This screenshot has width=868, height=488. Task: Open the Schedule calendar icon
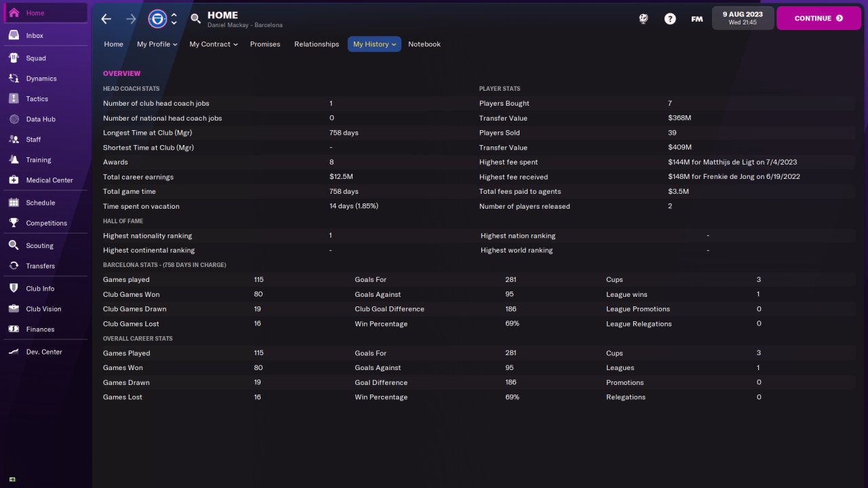14,203
